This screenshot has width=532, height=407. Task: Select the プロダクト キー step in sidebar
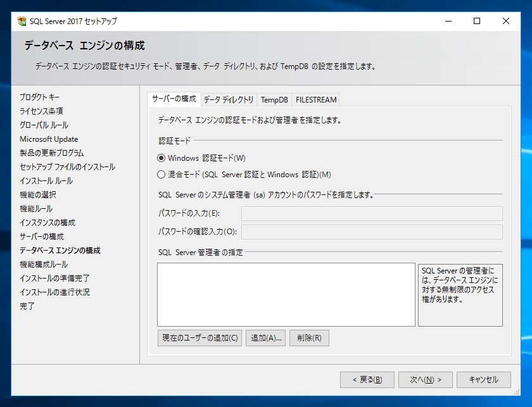(39, 97)
